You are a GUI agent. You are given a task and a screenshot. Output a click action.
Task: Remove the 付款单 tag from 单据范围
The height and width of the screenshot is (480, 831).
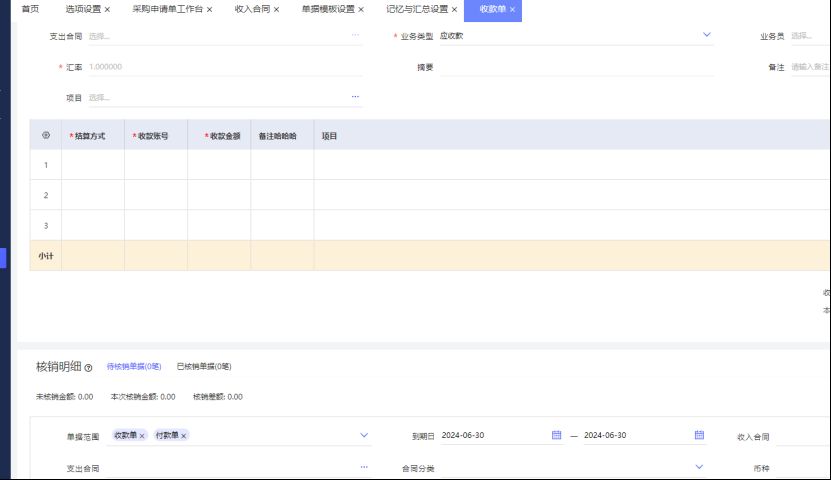point(184,436)
